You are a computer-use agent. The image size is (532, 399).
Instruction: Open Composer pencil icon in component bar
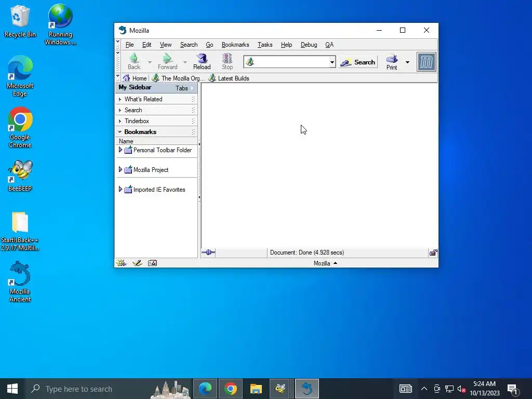[137, 263]
